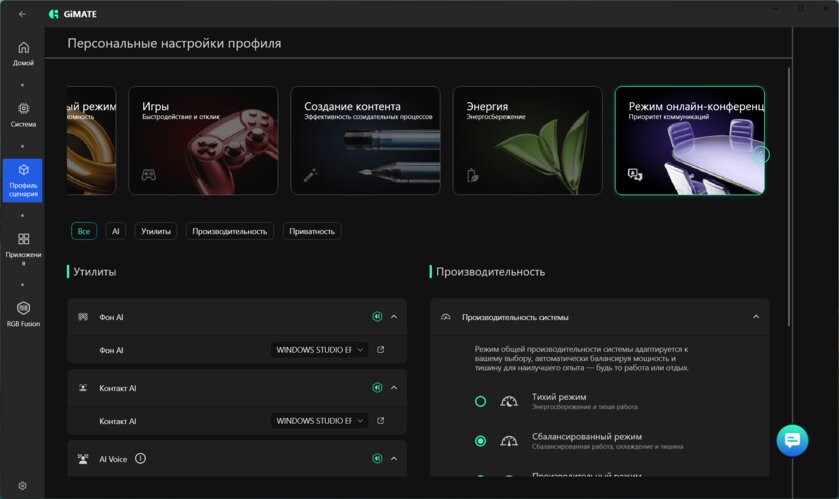Click the Контакт AI header icon

point(83,388)
